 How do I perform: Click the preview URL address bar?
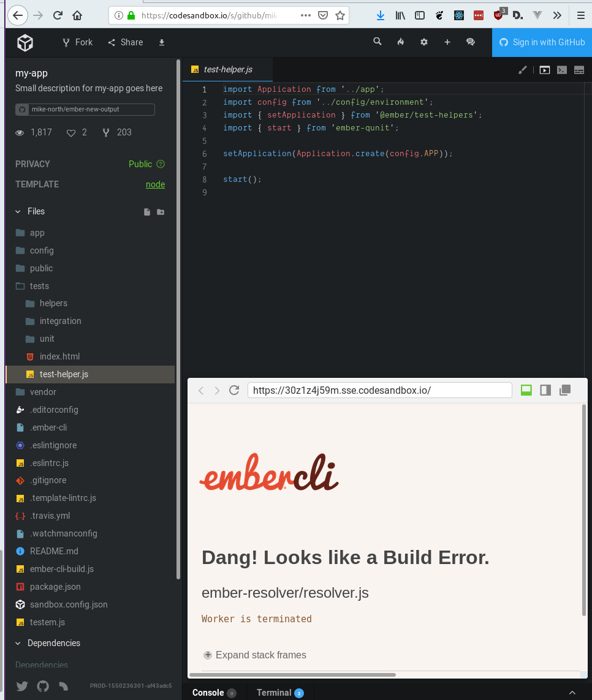(x=379, y=390)
